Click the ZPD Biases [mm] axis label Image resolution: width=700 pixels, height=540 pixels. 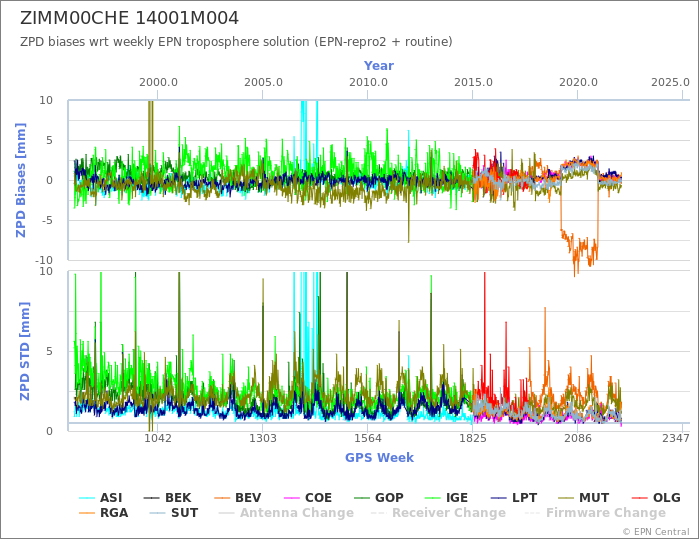coord(21,180)
